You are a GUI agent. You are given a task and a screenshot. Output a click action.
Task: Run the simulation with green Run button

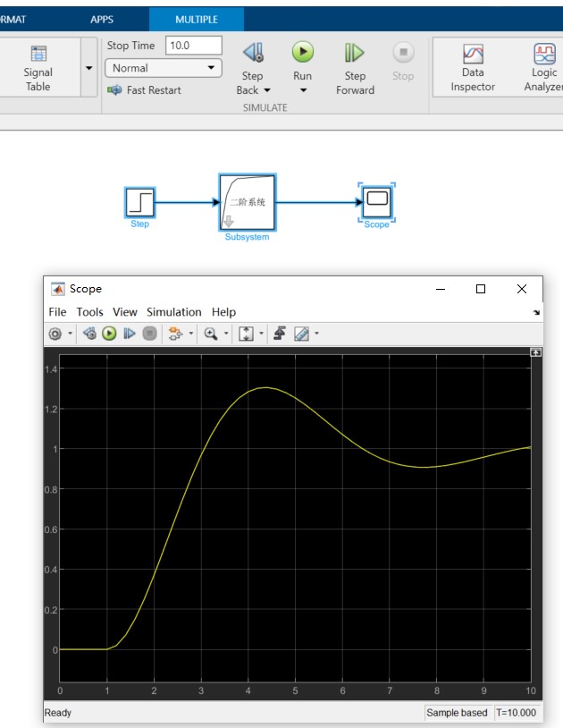click(x=302, y=52)
